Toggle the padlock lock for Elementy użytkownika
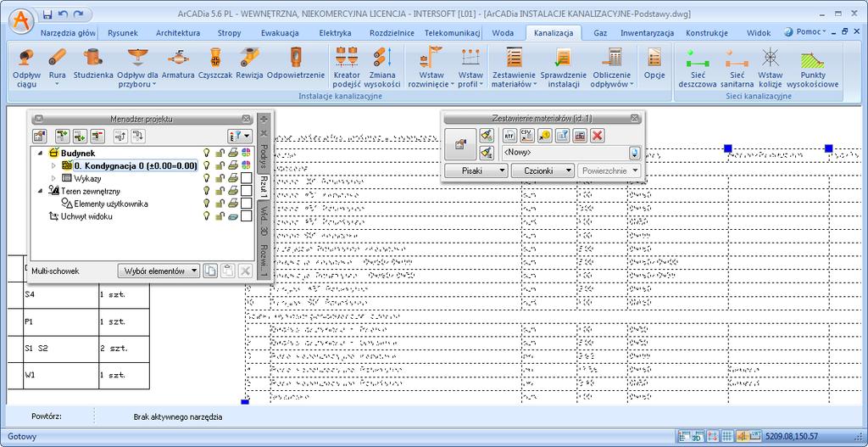This screenshot has width=868, height=447. [220, 204]
